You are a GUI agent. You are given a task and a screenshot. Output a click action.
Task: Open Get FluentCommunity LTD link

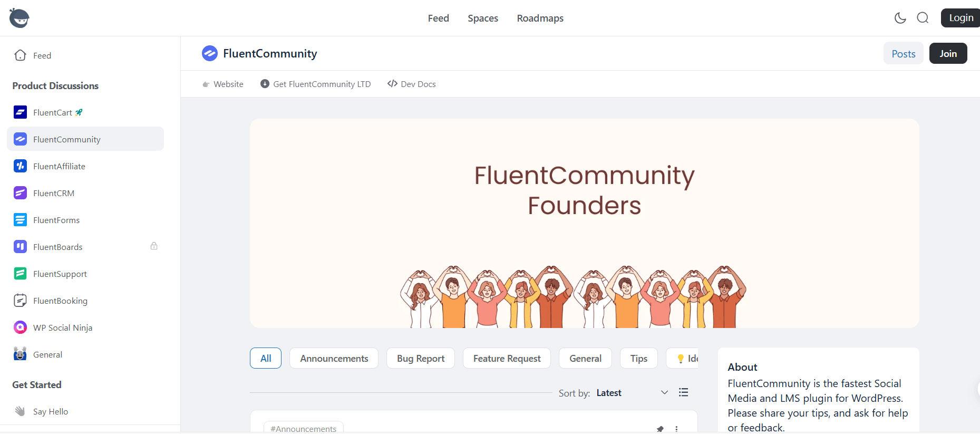316,84
